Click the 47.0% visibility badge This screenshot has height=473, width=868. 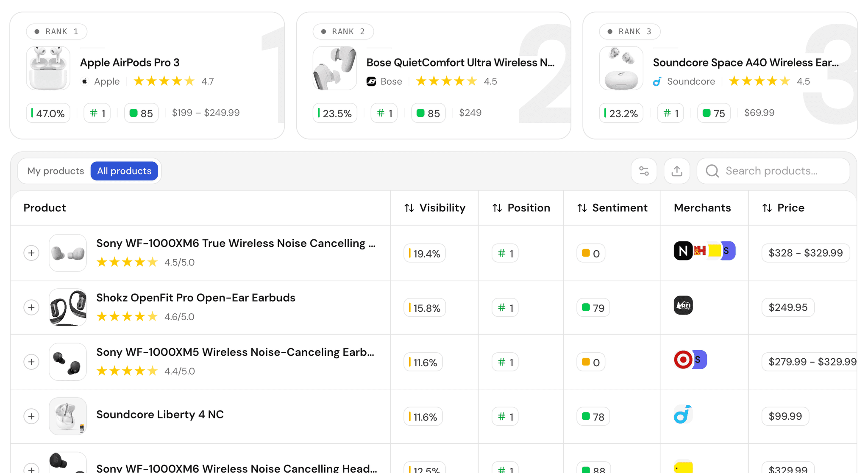point(48,113)
